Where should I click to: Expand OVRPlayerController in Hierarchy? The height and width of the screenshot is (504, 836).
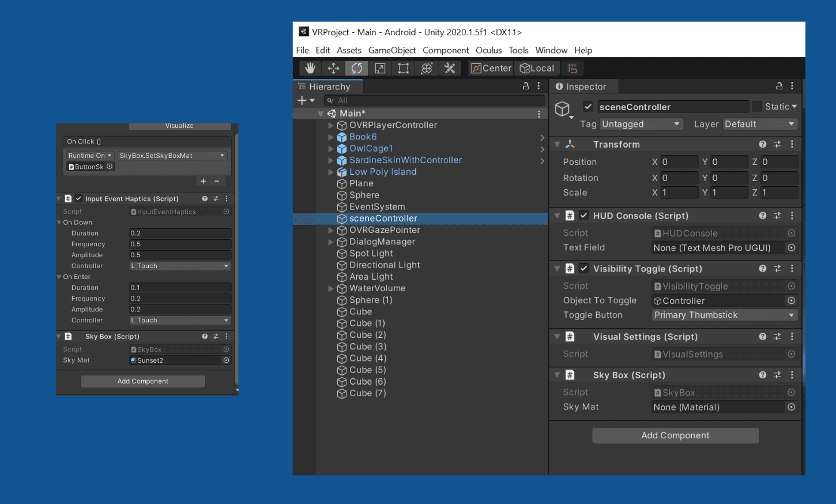click(331, 125)
